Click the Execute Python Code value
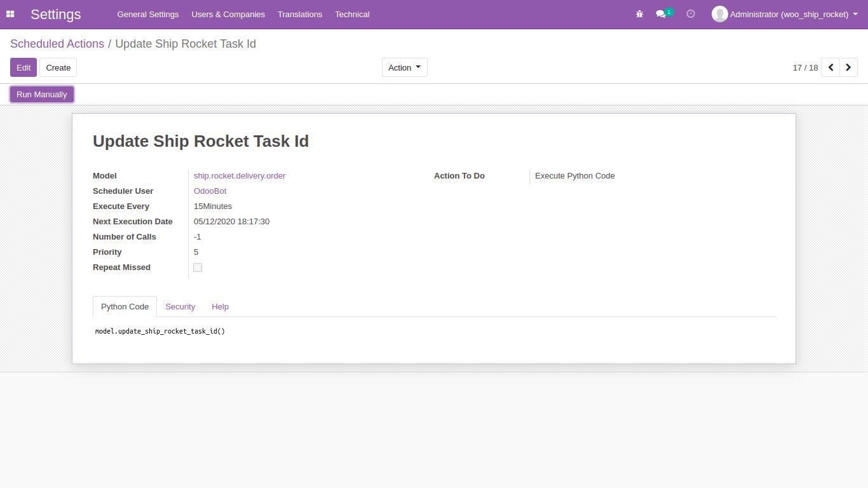Viewport: 868px width, 488px height. [x=575, y=175]
